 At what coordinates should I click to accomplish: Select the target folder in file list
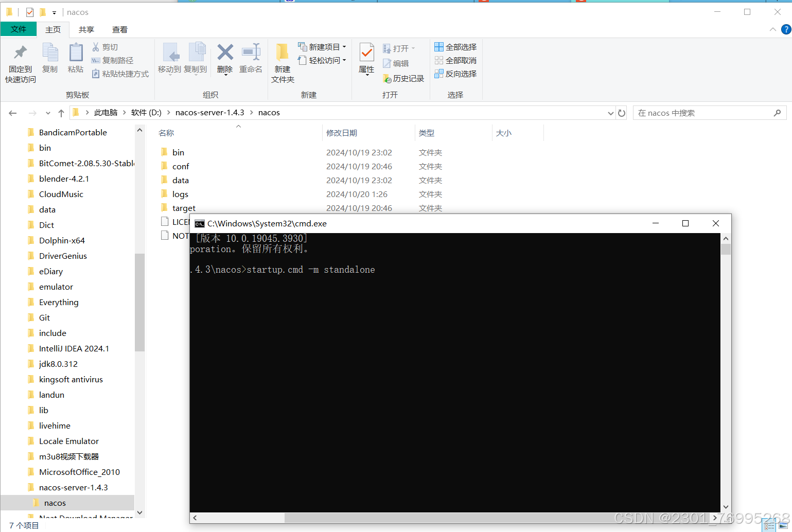click(184, 208)
